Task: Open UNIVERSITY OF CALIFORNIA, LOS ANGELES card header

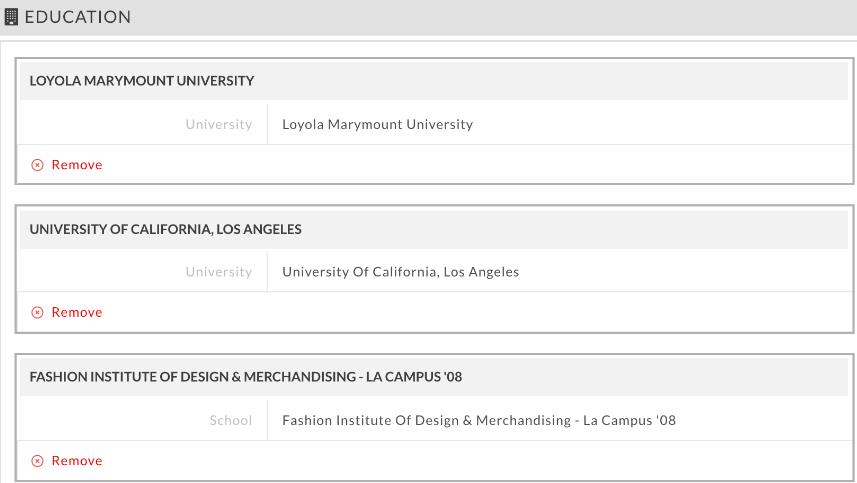Action: [434, 229]
